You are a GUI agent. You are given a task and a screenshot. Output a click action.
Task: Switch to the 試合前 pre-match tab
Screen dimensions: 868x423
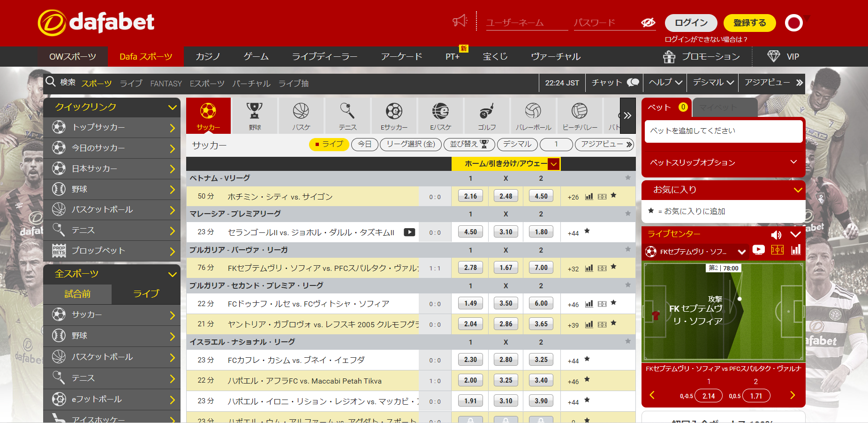pos(77,294)
